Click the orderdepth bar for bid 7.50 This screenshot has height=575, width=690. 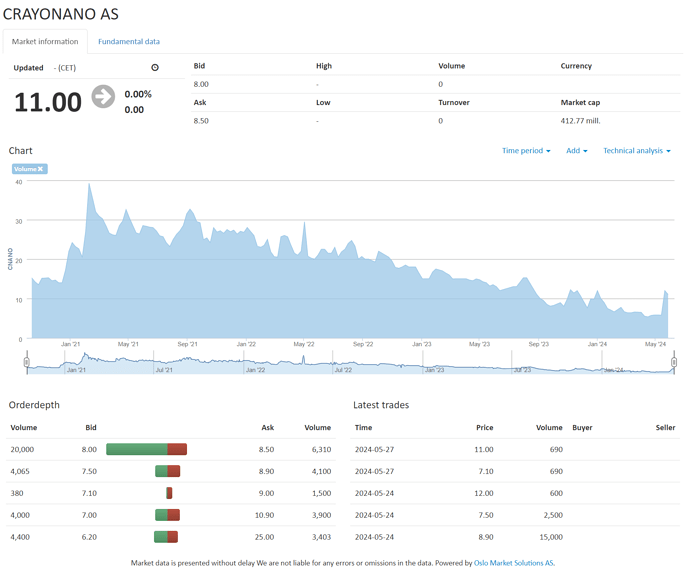pyautogui.click(x=167, y=471)
